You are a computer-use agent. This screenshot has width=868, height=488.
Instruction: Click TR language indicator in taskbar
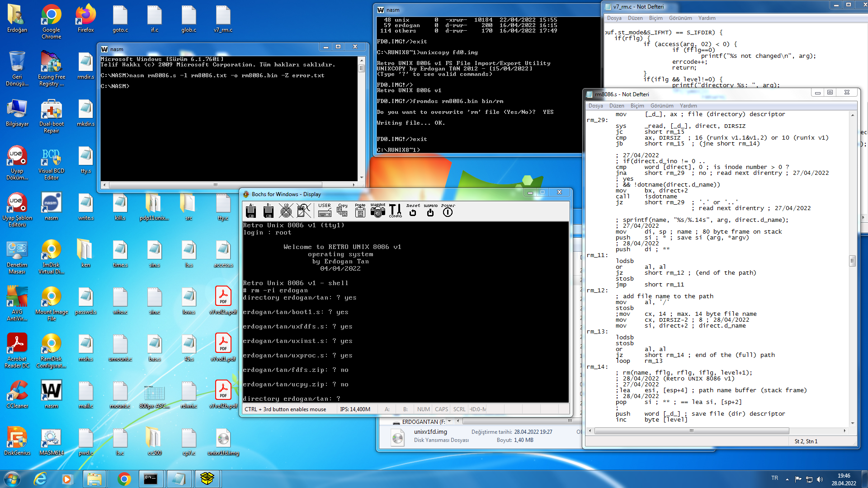775,478
